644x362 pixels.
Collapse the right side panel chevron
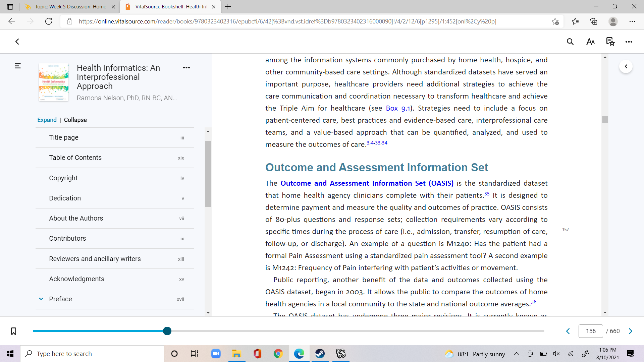pyautogui.click(x=626, y=66)
